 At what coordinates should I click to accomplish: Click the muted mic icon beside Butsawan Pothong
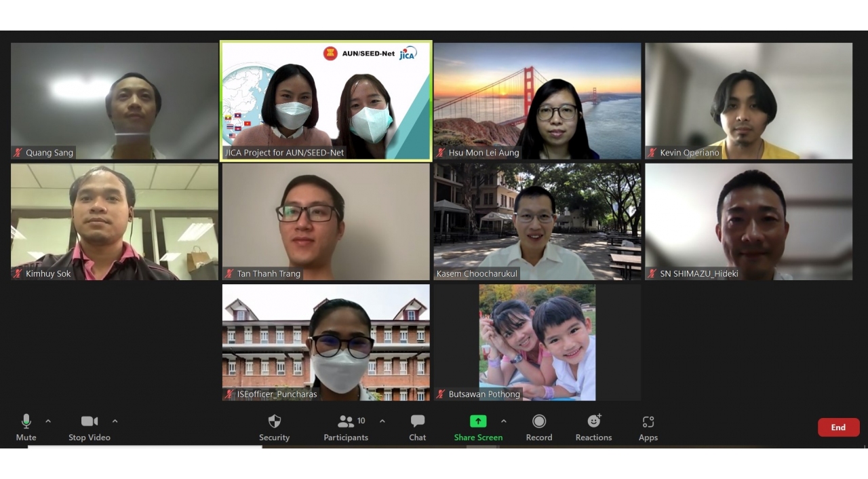(441, 394)
